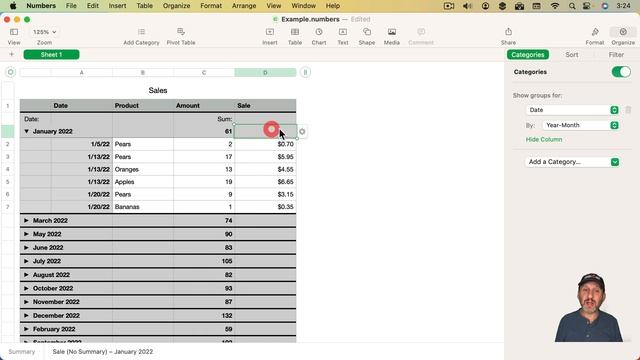Click the Add Category toolbar icon
The height and width of the screenshot is (360, 640).
point(141,32)
